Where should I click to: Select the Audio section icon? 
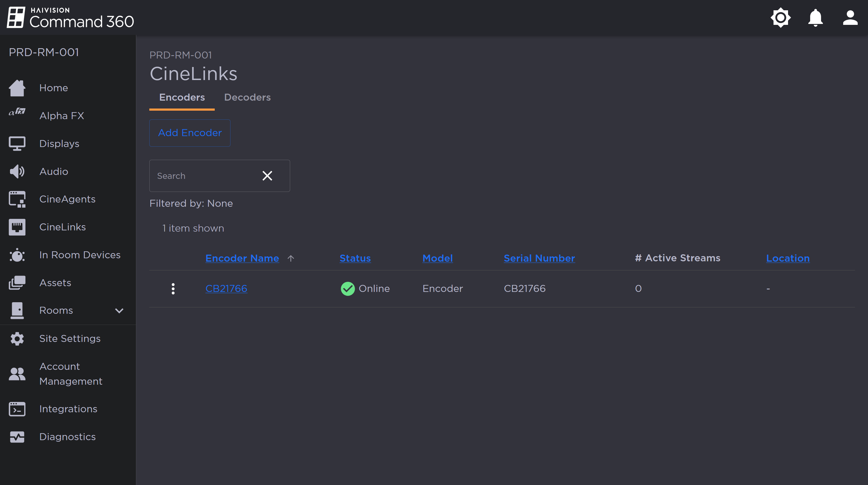point(17,171)
